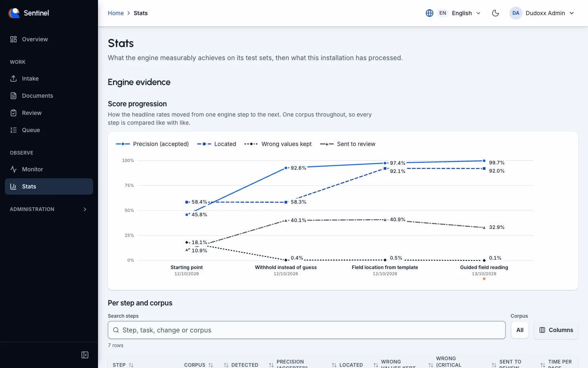Open the Review page from the sidebar
This screenshot has width=588, height=368.
[49, 113]
